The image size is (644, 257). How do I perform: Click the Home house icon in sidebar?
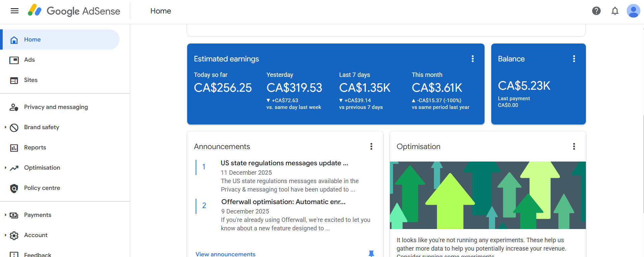coord(14,40)
